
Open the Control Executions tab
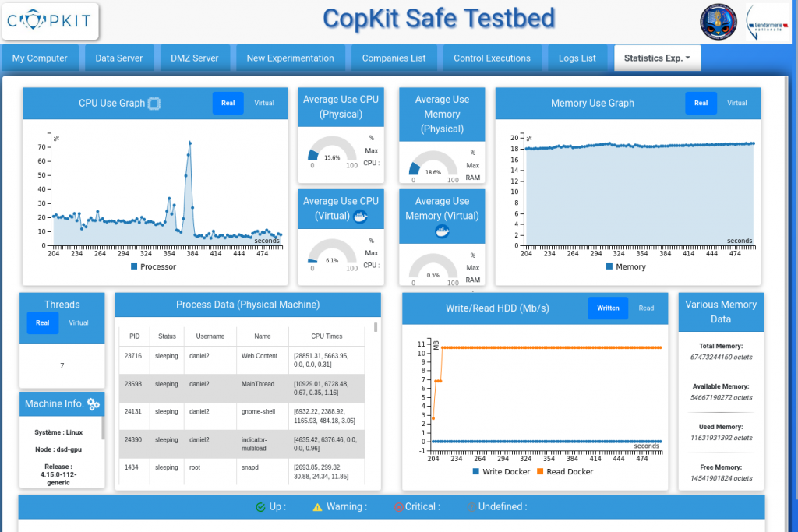tap(493, 58)
